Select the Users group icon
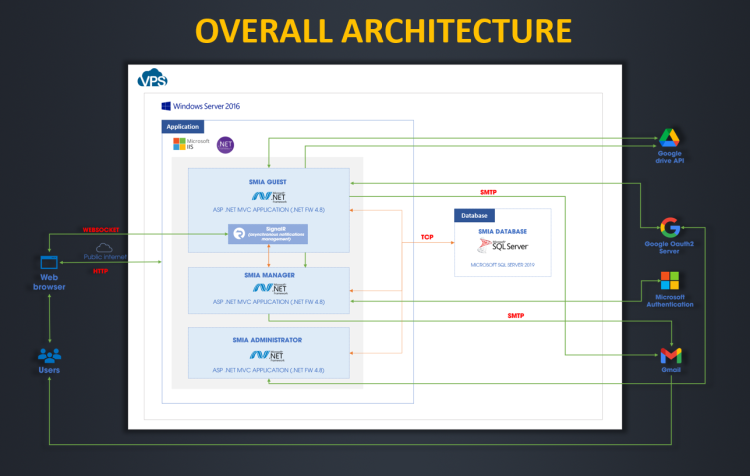 tap(49, 355)
